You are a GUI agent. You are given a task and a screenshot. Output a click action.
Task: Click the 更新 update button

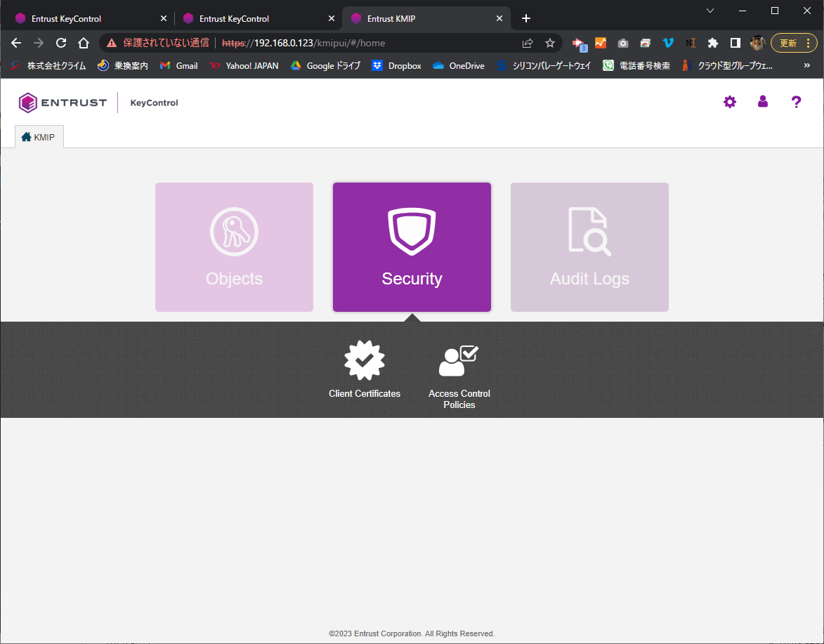click(794, 43)
